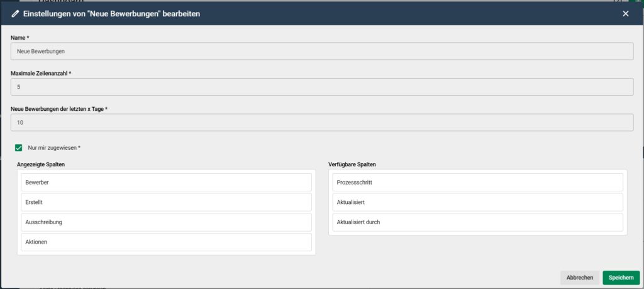The image size is (644, 289).
Task: Select the 'Aktionen' column item
Action: [x=166, y=242]
